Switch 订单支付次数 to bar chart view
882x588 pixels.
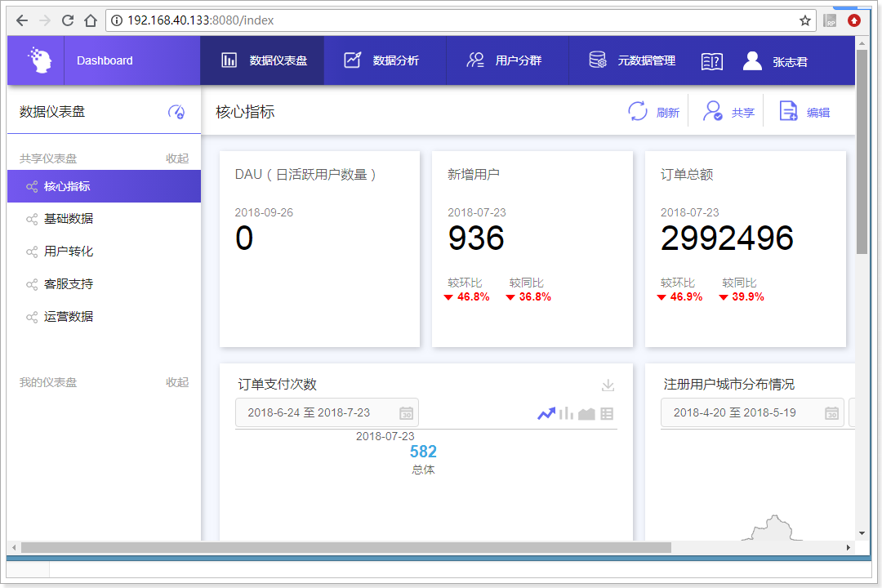pyautogui.click(x=566, y=414)
